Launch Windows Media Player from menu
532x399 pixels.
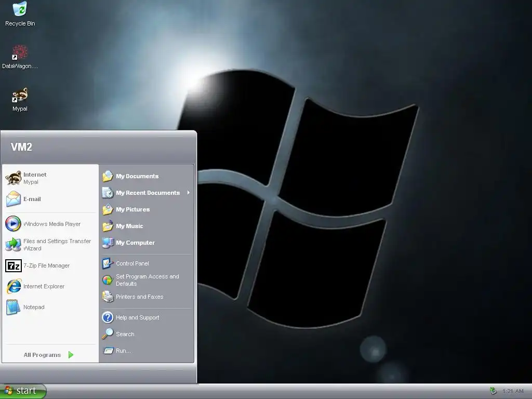(50, 224)
